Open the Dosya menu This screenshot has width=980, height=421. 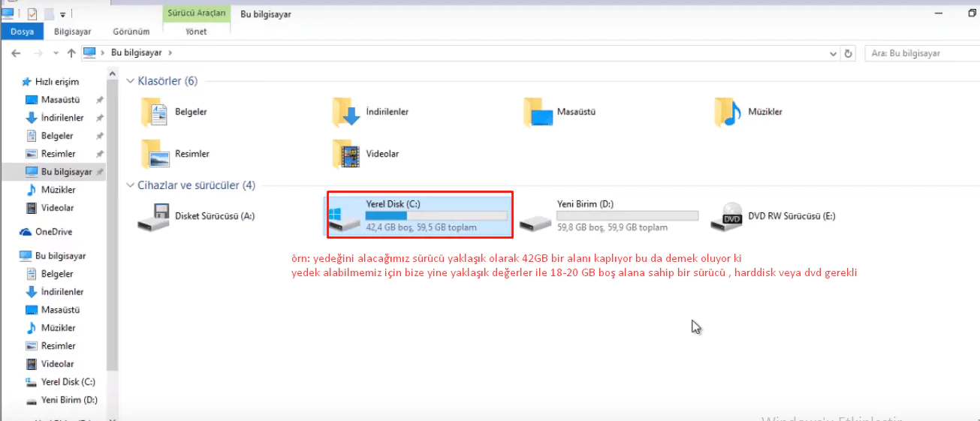click(23, 32)
